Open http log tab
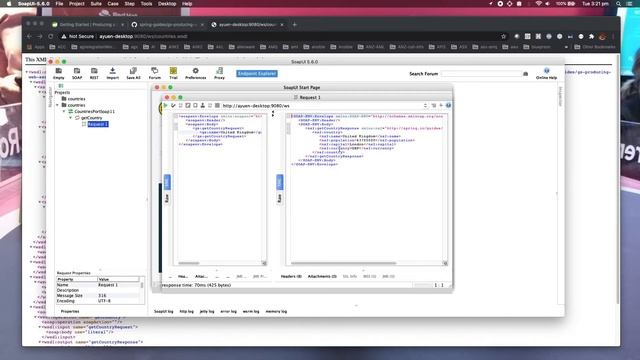The image size is (640, 360). [187, 311]
